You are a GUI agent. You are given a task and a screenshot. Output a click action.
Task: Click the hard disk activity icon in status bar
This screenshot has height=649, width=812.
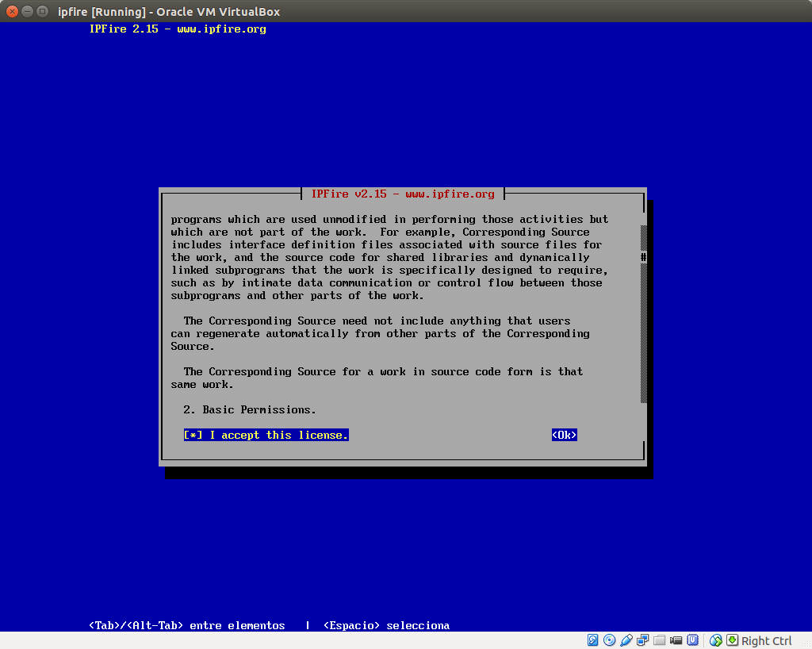point(592,640)
